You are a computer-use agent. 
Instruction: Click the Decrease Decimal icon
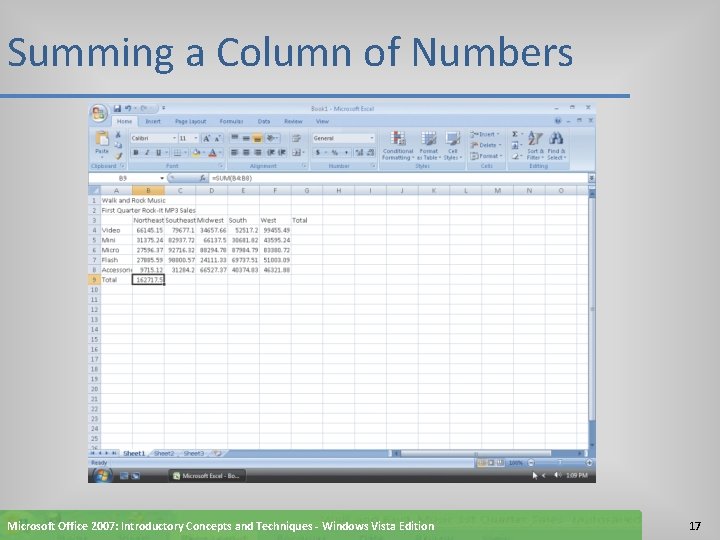coord(370,152)
